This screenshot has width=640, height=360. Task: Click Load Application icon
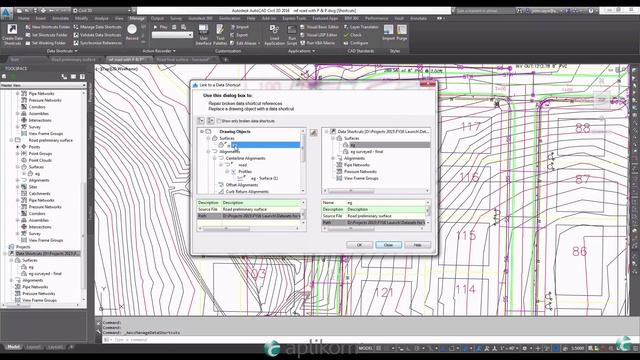(274, 34)
